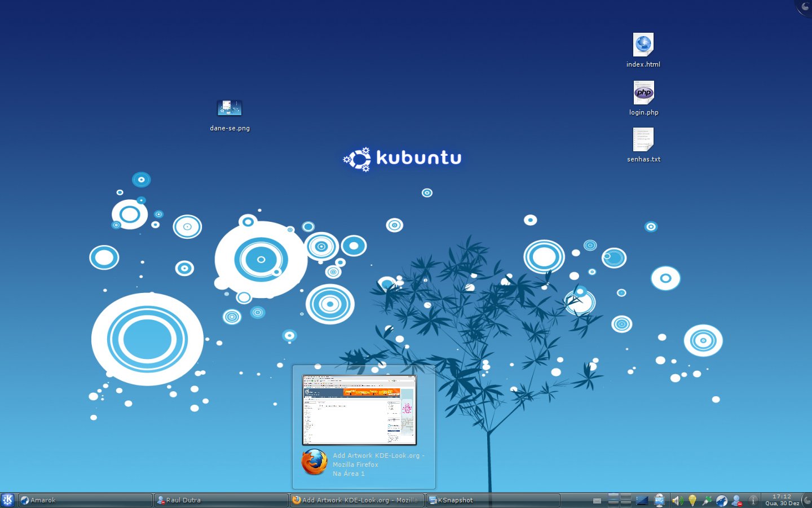The height and width of the screenshot is (508, 812).
Task: Switch to the Raul Dutra taskbar window
Action: [x=221, y=500]
